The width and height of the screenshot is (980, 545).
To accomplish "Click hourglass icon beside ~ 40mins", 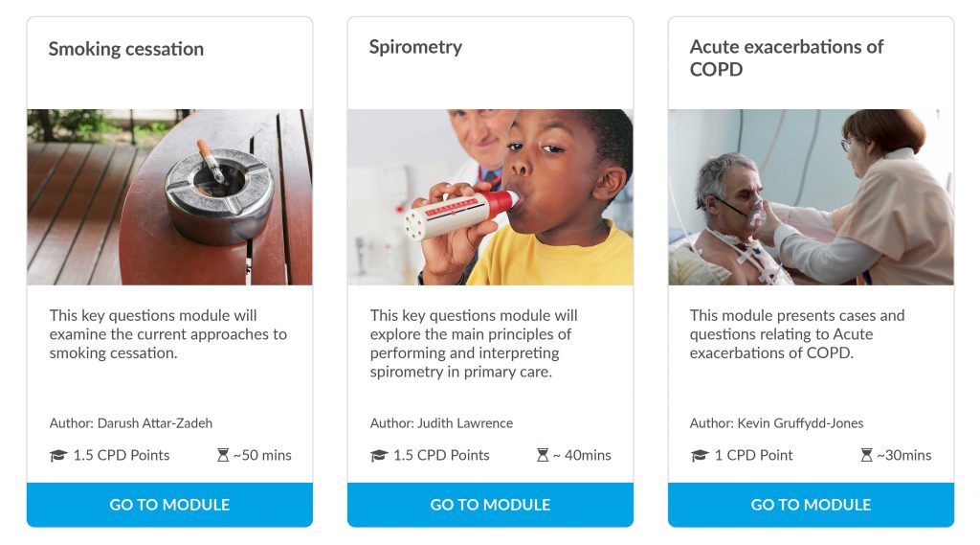I will [x=543, y=455].
